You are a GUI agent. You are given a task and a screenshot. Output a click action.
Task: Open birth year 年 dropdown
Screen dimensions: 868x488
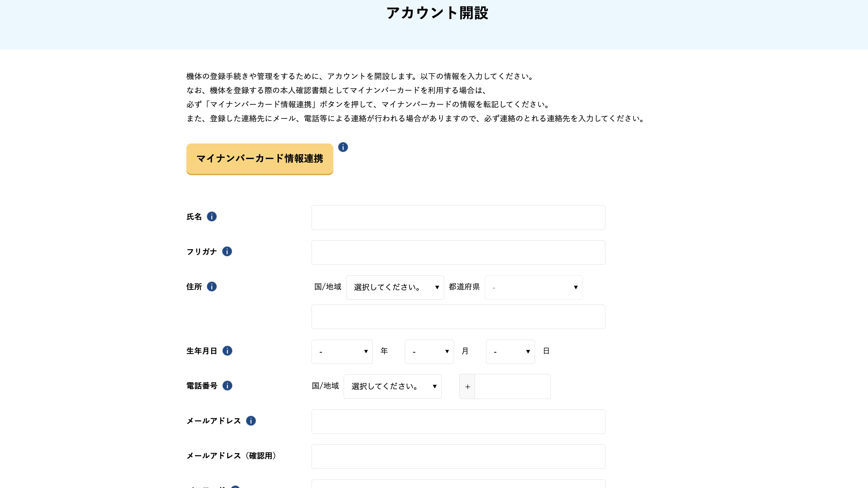click(342, 352)
